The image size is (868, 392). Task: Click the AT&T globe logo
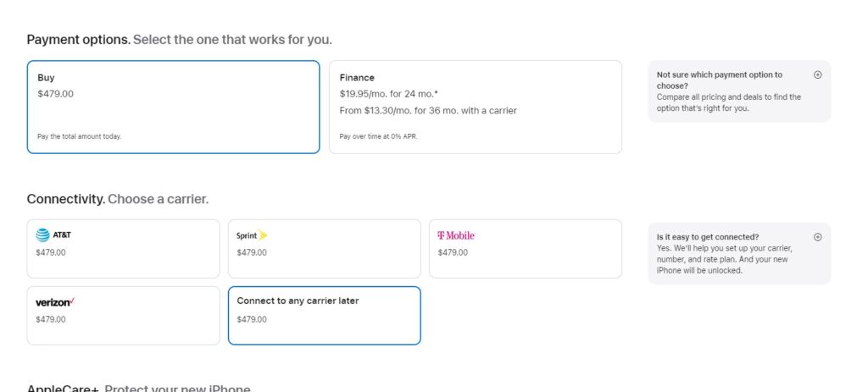pyautogui.click(x=43, y=235)
